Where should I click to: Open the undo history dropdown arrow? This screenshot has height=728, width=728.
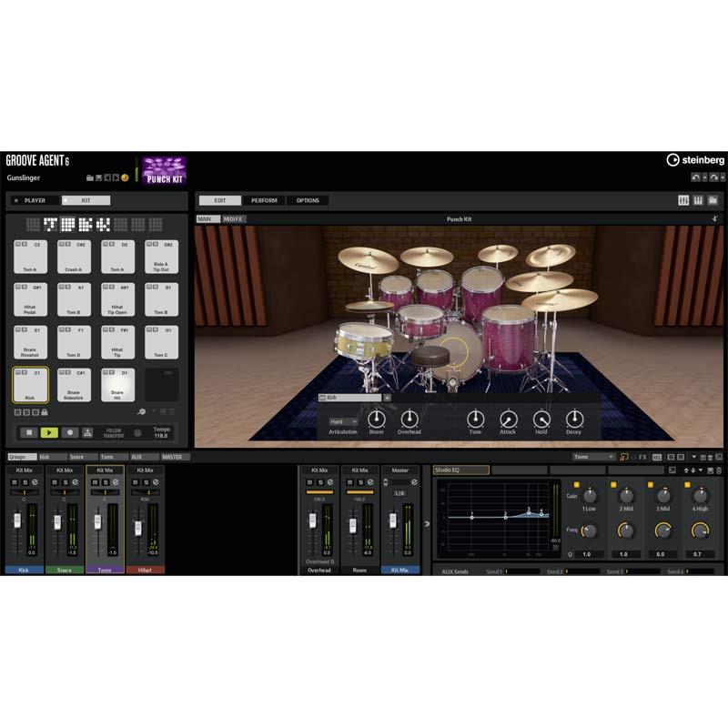click(705, 177)
